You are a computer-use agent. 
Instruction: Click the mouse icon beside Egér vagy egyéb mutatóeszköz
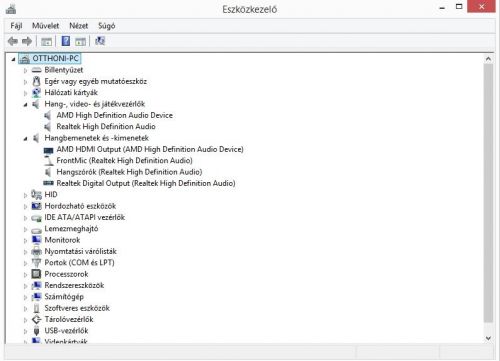point(36,81)
